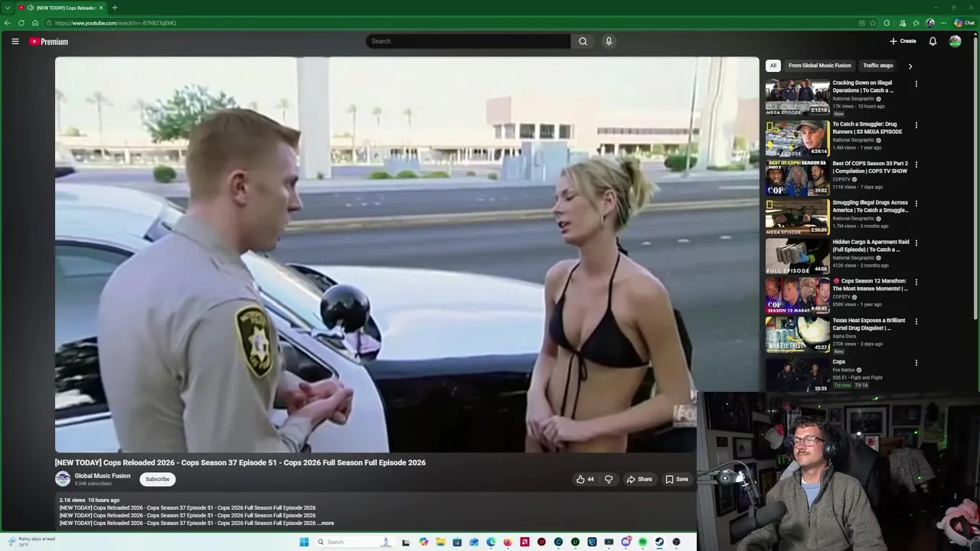
Task: Open Microsoft Store from taskbar
Action: coord(457,542)
